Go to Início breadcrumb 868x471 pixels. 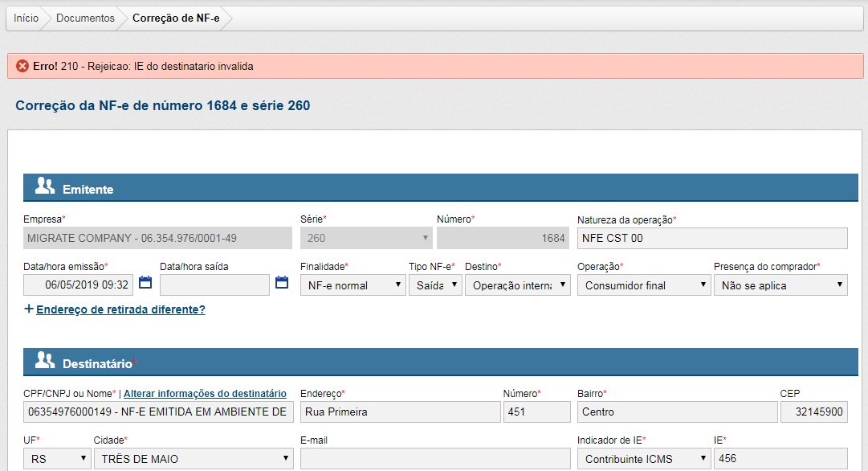[26, 18]
